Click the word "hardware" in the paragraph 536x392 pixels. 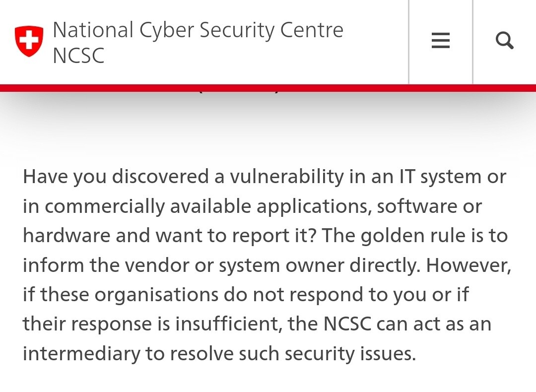(x=67, y=236)
